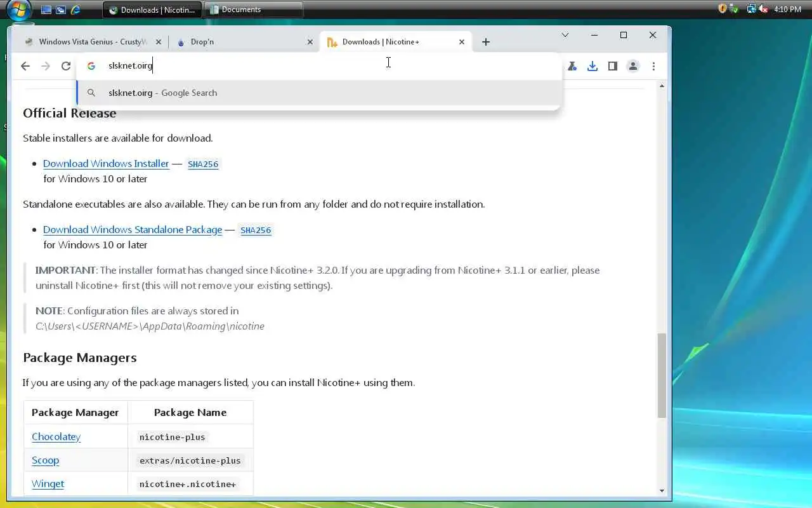Open a new browser tab
812x508 pixels.
[x=486, y=42]
